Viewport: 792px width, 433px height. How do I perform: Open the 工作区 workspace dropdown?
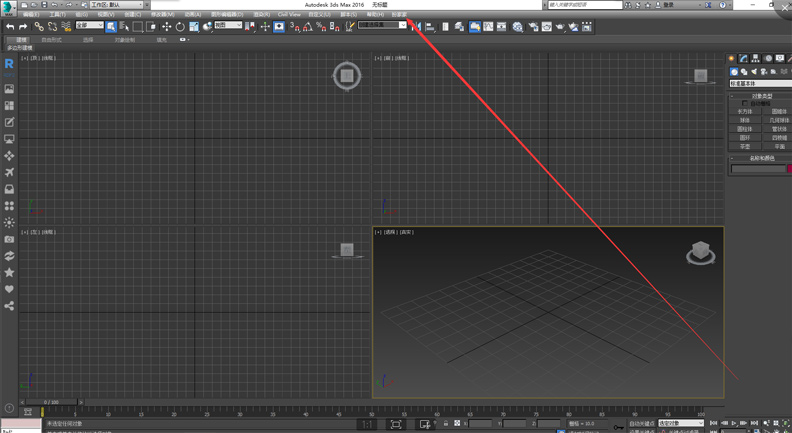click(x=115, y=5)
